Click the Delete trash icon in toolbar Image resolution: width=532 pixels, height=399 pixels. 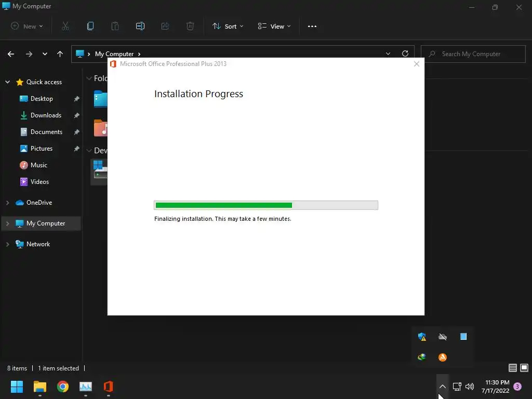[x=190, y=26]
